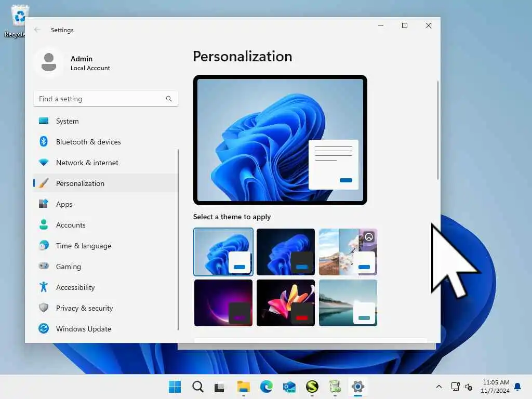Apply the Windows spotlight landscape theme
Image resolution: width=532 pixels, height=399 pixels.
pos(348,252)
